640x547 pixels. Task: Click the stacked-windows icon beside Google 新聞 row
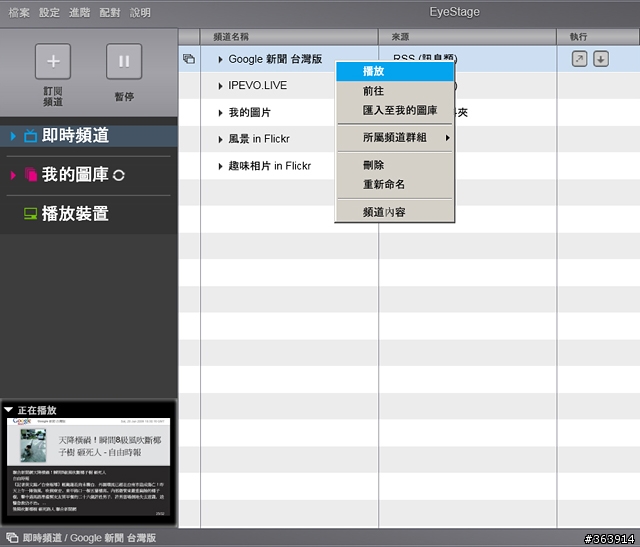coord(189,59)
